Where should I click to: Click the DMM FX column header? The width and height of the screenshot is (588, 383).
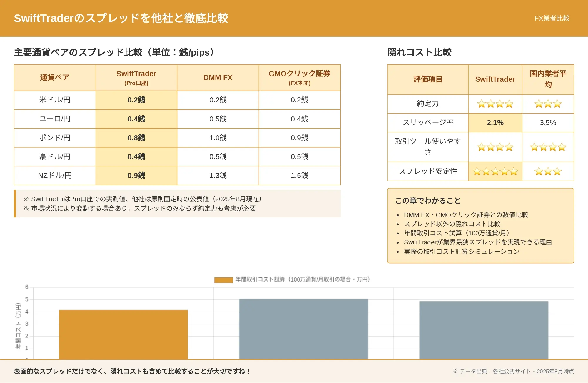tap(218, 78)
